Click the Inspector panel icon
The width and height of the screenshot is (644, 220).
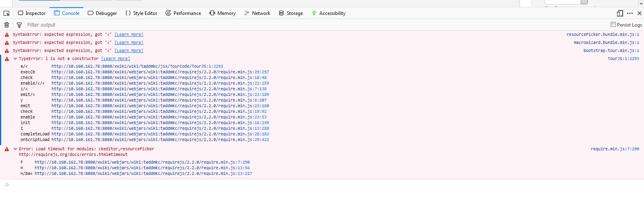click(21, 13)
